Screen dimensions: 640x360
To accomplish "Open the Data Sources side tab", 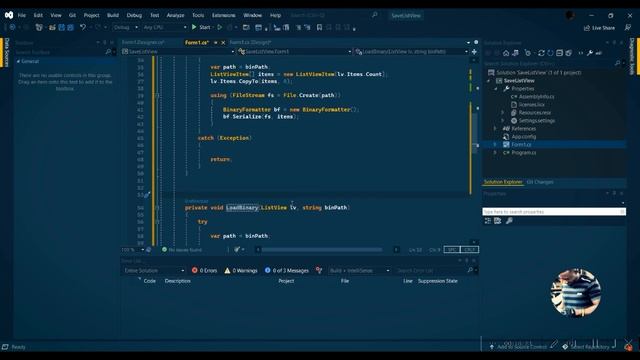I will pos(6,53).
